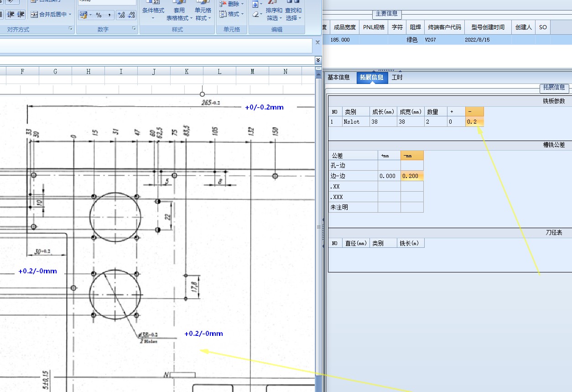Click Nslot cell in 铣板参数 table
The width and height of the screenshot is (572, 392).
pyautogui.click(x=356, y=122)
